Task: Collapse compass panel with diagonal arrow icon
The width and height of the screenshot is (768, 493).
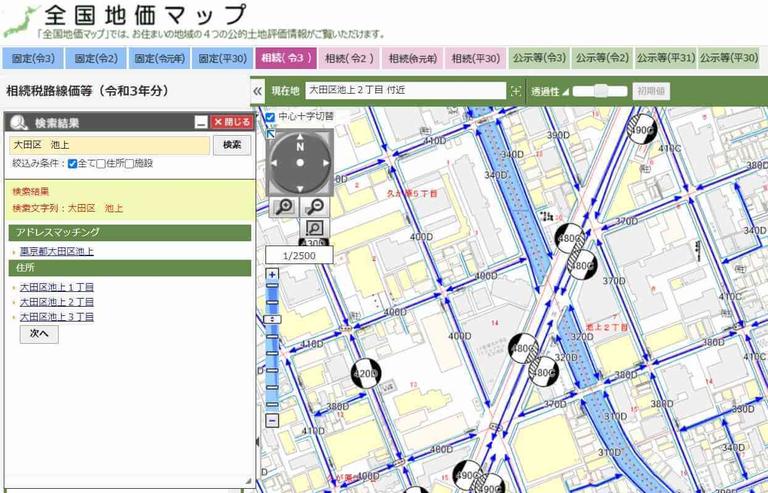Action: (x=271, y=134)
